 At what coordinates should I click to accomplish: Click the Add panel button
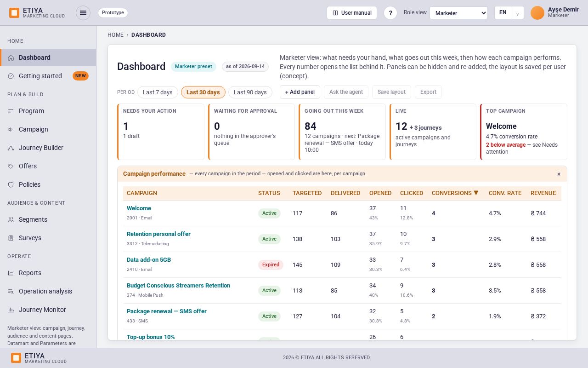point(300,92)
